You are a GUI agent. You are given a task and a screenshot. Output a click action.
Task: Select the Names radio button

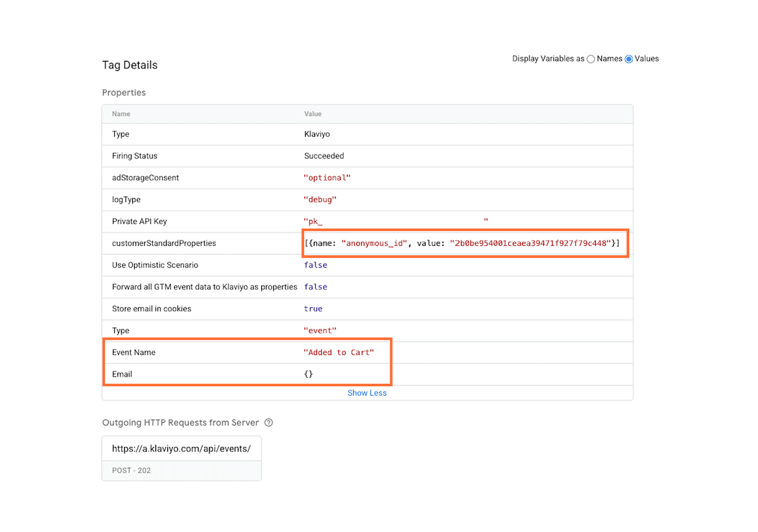591,59
